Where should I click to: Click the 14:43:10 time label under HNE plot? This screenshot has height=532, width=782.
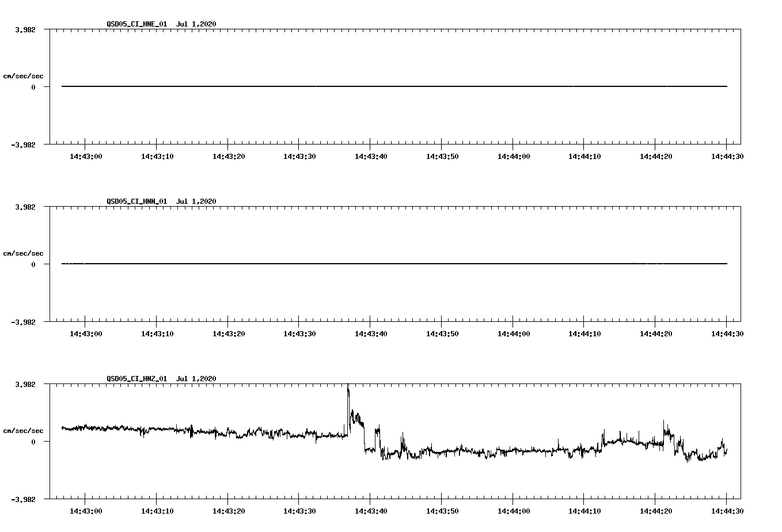[157, 156]
